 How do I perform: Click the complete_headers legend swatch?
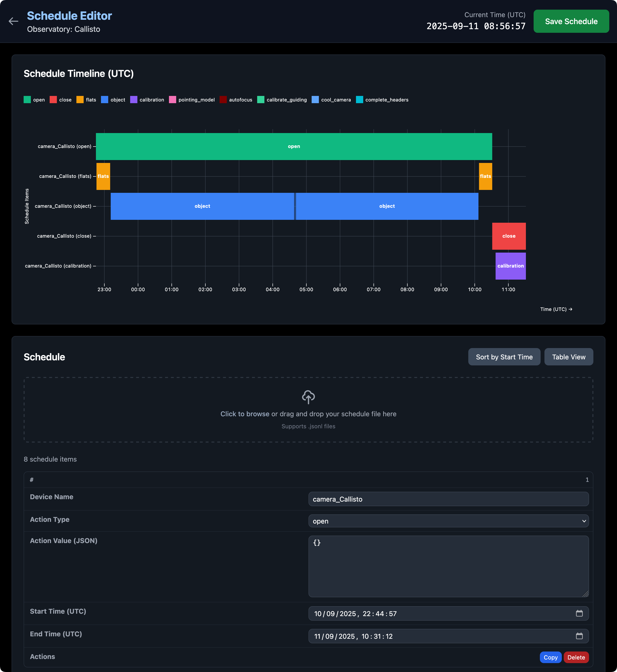[x=359, y=100]
